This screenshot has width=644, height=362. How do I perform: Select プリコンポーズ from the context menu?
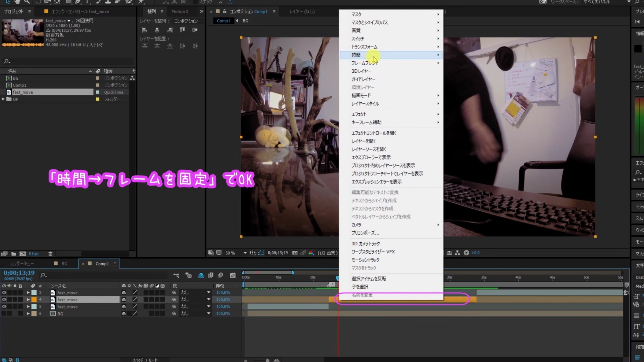coord(365,233)
